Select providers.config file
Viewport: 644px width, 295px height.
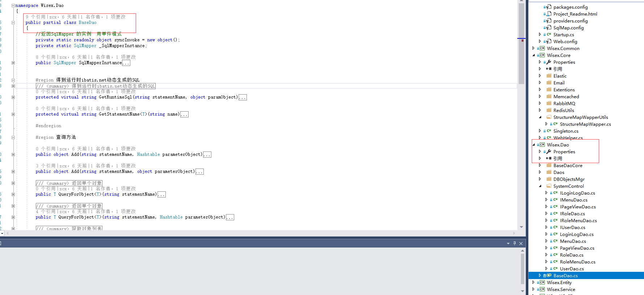pos(571,21)
